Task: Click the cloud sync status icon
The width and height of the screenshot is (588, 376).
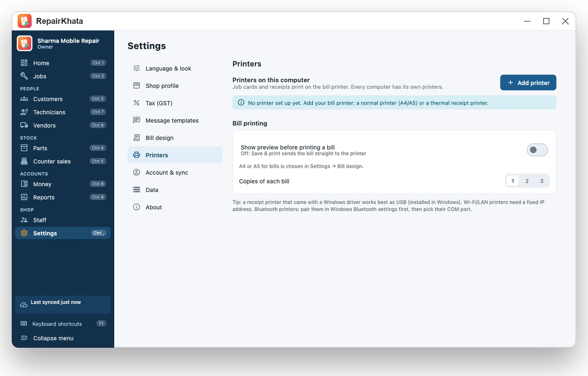Action: (24, 305)
